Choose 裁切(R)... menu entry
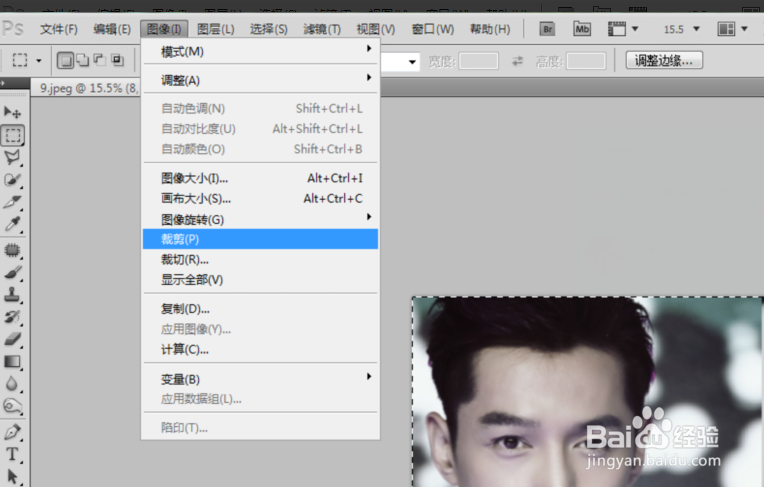The width and height of the screenshot is (764, 487). (x=260, y=259)
